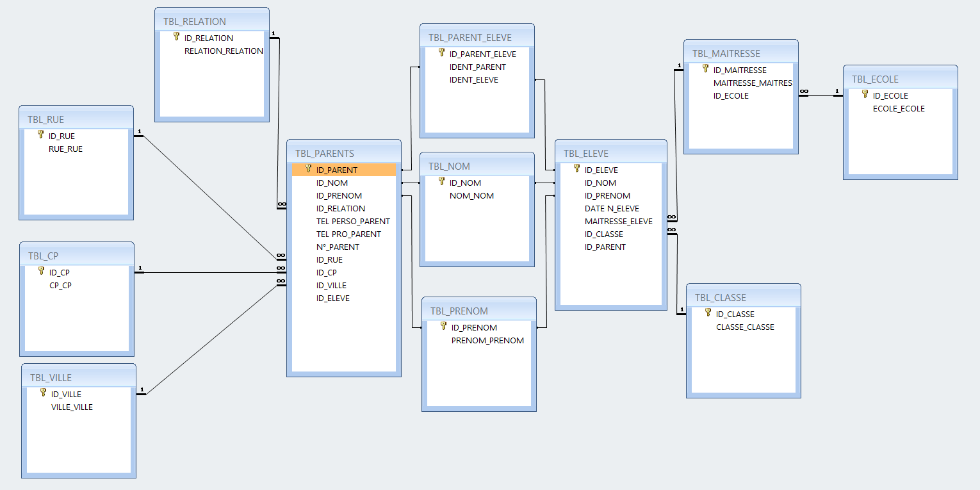
Task: Click the primary key icon beside ID_RUE
Action: click(x=41, y=135)
